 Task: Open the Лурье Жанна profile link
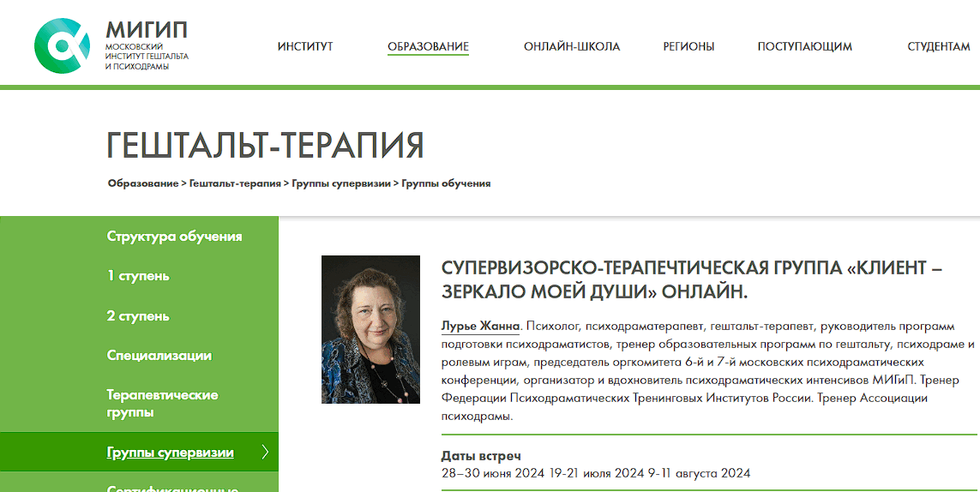[480, 326]
